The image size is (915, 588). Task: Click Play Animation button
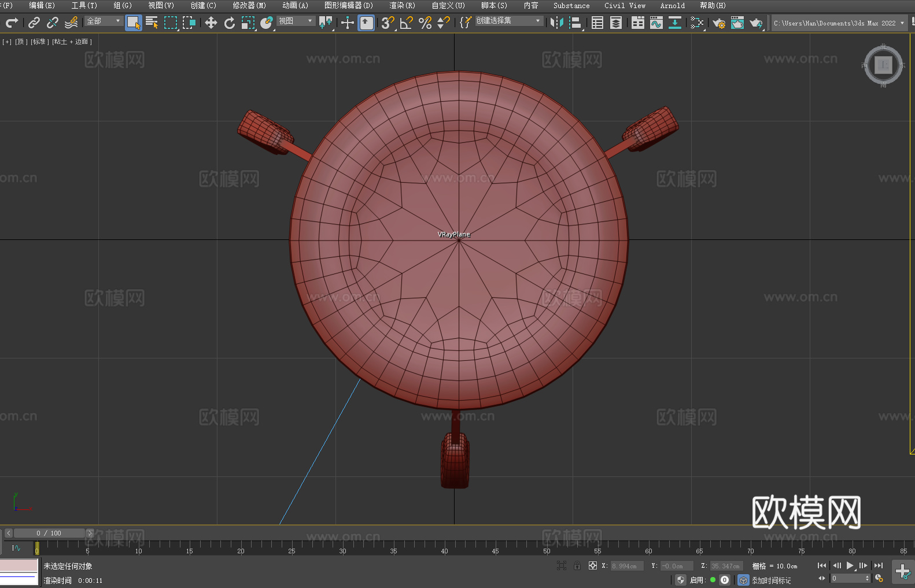point(850,565)
